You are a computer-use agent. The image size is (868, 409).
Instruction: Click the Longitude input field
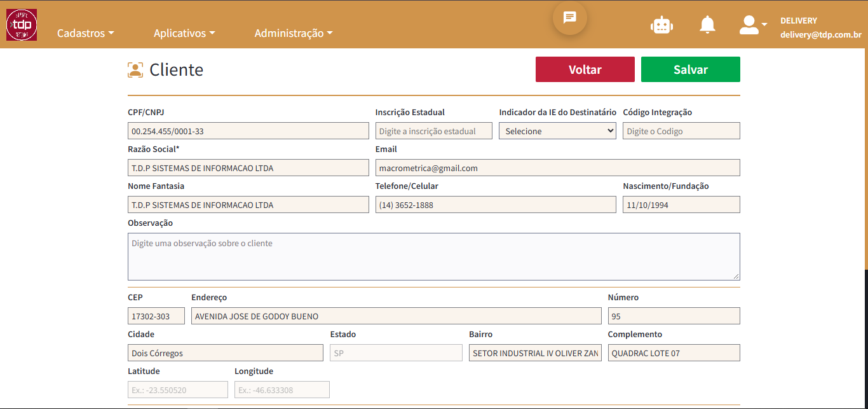coord(282,390)
